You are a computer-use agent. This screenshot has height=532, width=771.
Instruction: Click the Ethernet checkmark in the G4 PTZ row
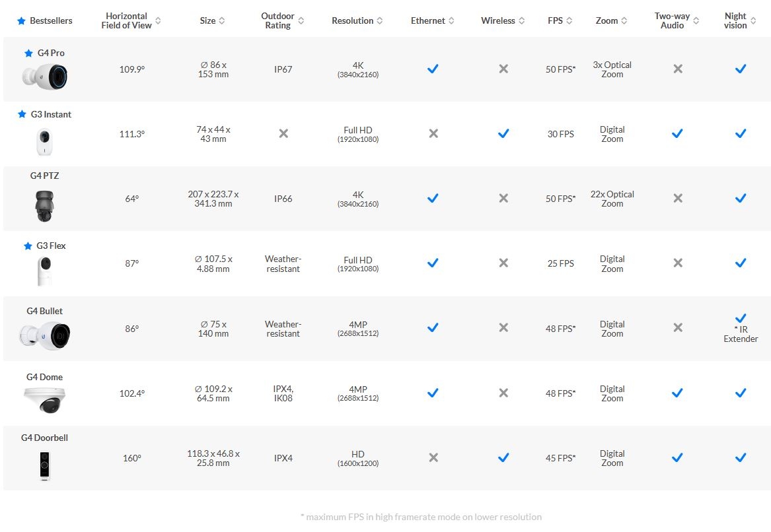pyautogui.click(x=433, y=199)
